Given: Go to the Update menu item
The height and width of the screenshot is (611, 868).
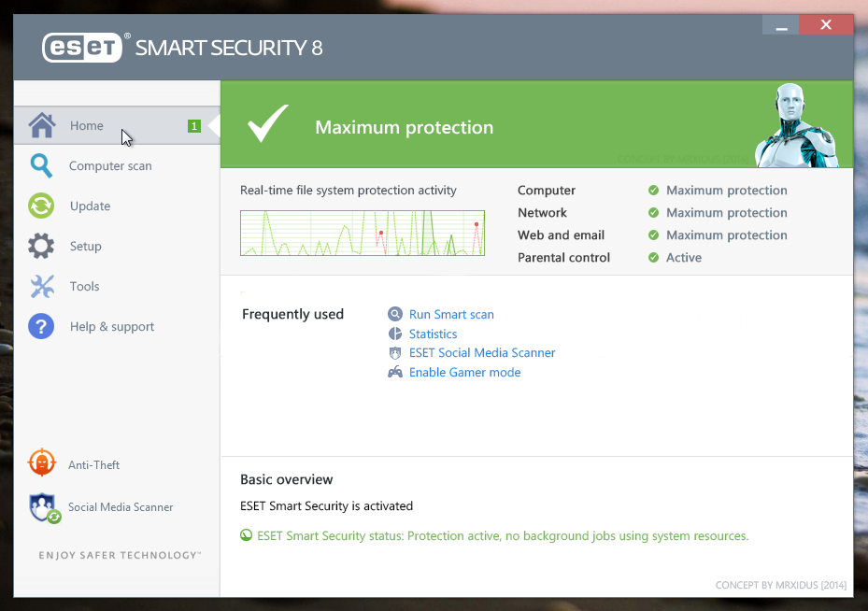Looking at the screenshot, I should click(90, 206).
